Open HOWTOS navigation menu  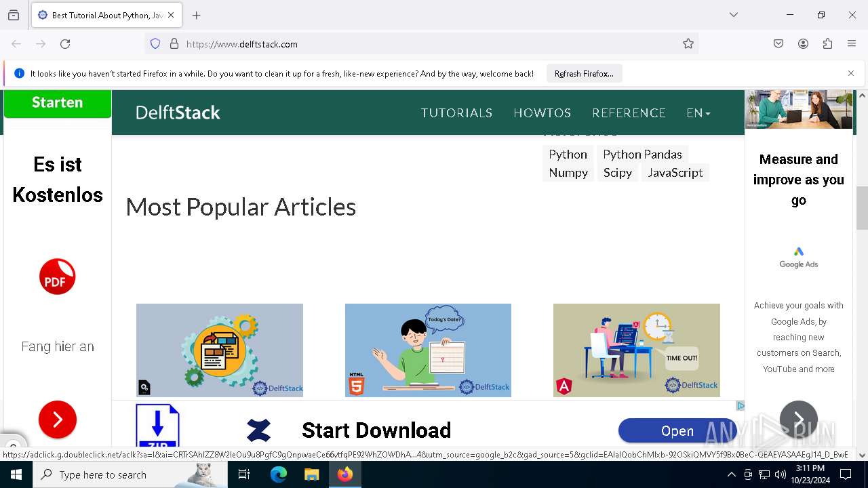tap(542, 113)
